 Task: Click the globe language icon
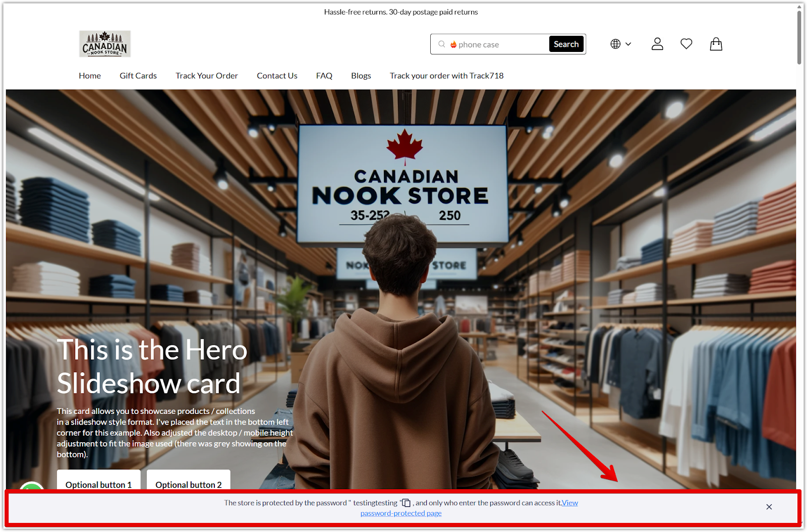(615, 44)
